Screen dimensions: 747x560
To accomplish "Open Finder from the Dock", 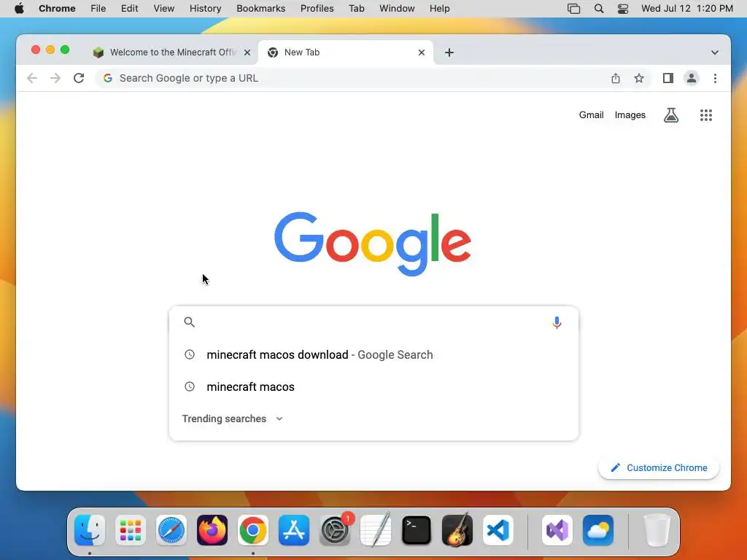I will click(x=90, y=530).
